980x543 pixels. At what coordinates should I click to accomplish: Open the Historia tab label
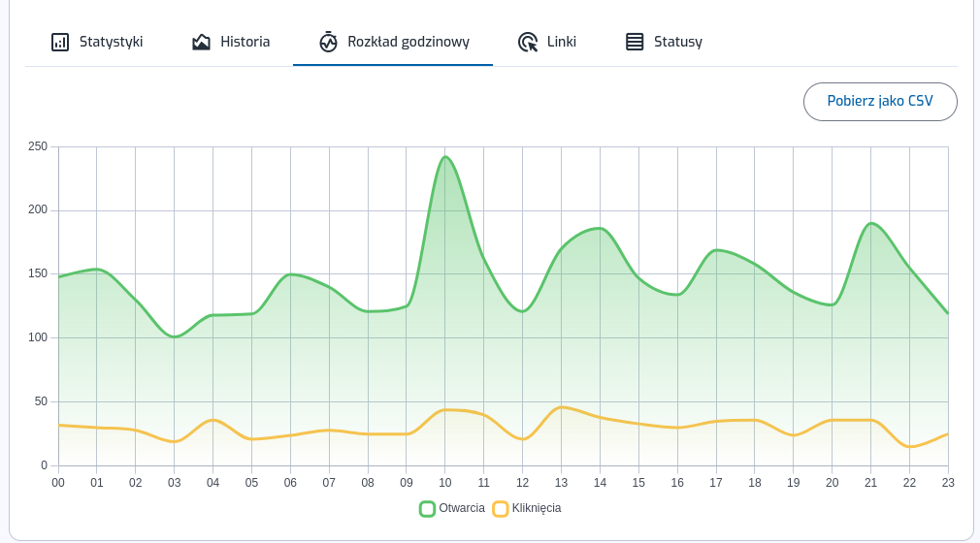(x=245, y=42)
